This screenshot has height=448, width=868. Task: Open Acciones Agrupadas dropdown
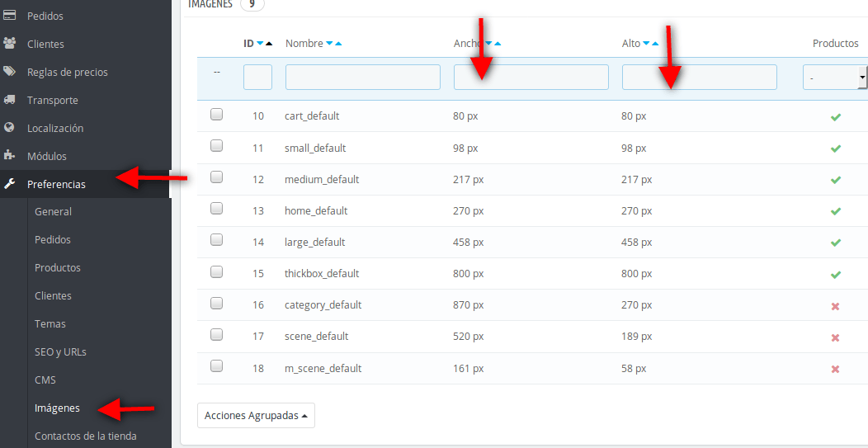coord(256,415)
